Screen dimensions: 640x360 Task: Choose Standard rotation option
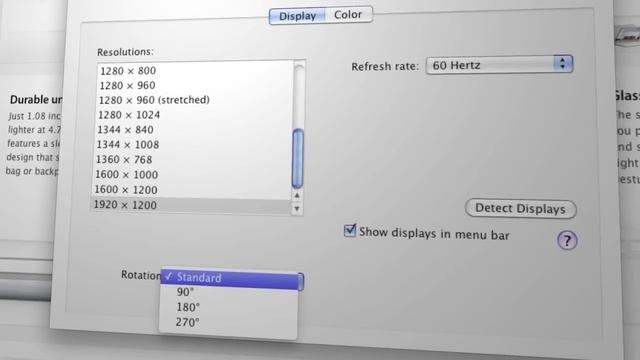click(229, 278)
